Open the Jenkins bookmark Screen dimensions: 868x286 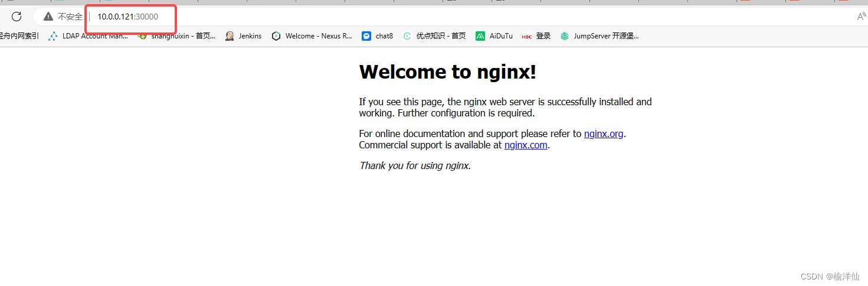click(243, 36)
